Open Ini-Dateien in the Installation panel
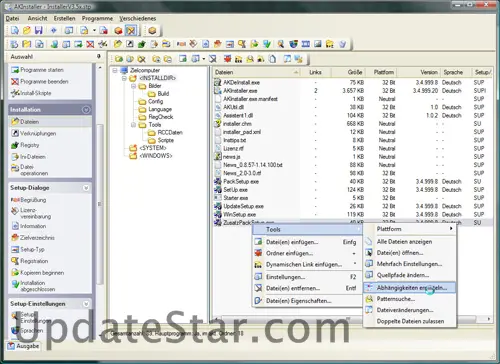Viewport: 500px width, 364px height. point(28,157)
